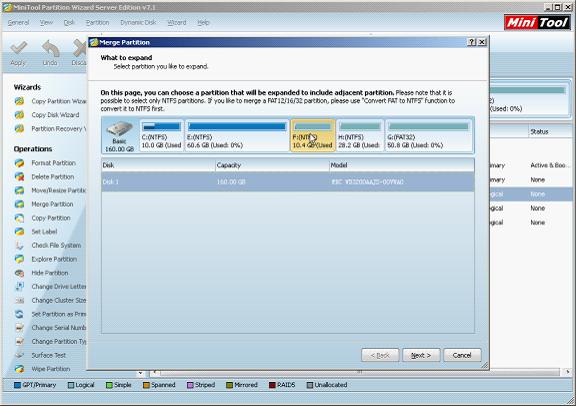Viewport: 576px width, 406px height.
Task: Click the Spanned legend swatch
Action: pos(146,385)
